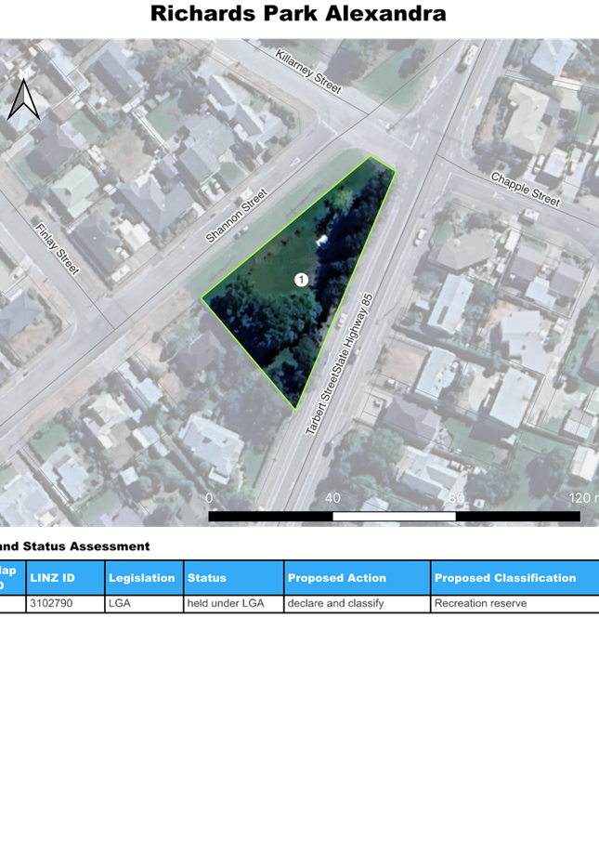Click the map scale bar
Screen dimensions: 599x868
click(x=394, y=516)
